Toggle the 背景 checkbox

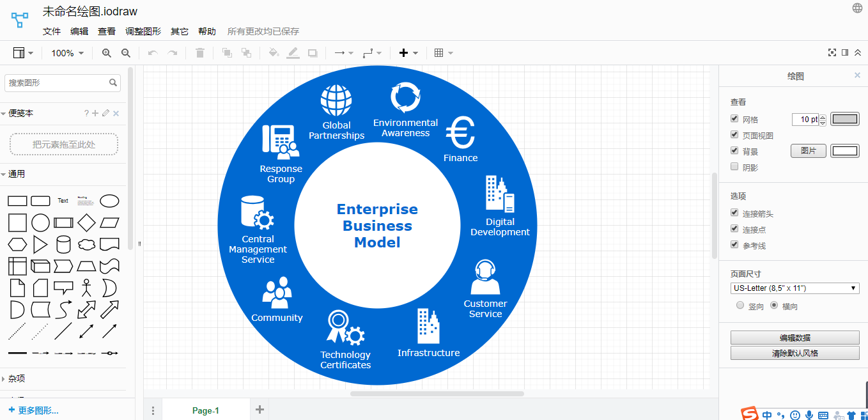click(734, 151)
